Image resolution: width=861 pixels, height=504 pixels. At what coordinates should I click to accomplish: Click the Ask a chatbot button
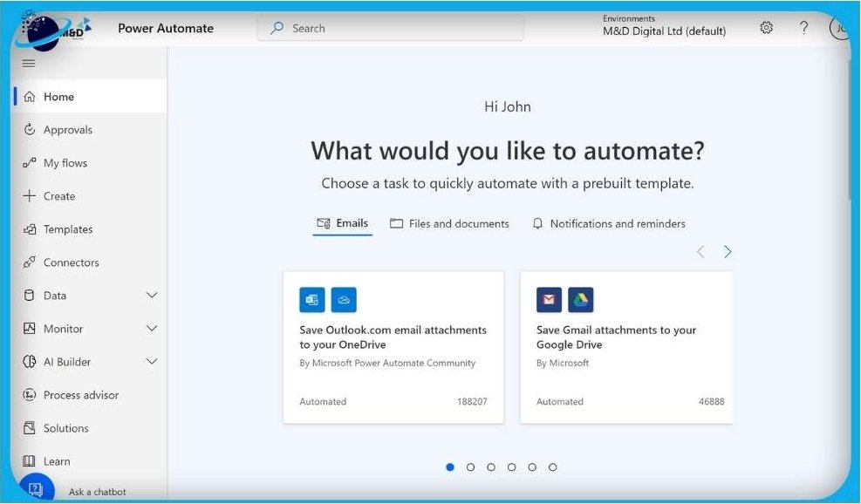click(x=92, y=491)
